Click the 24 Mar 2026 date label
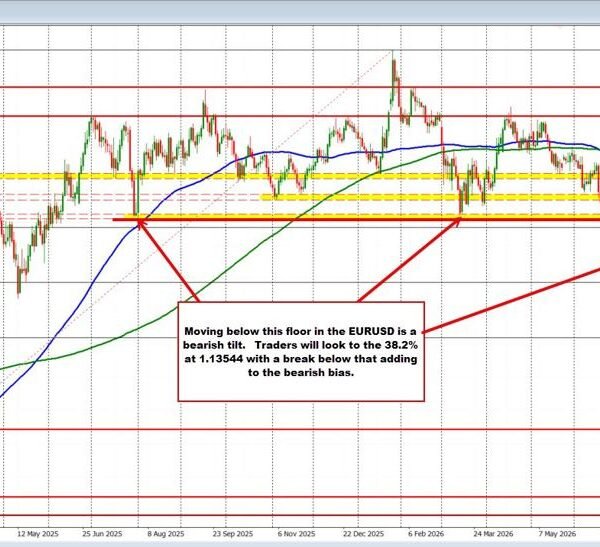This screenshot has width=600, height=547. pos(492,534)
